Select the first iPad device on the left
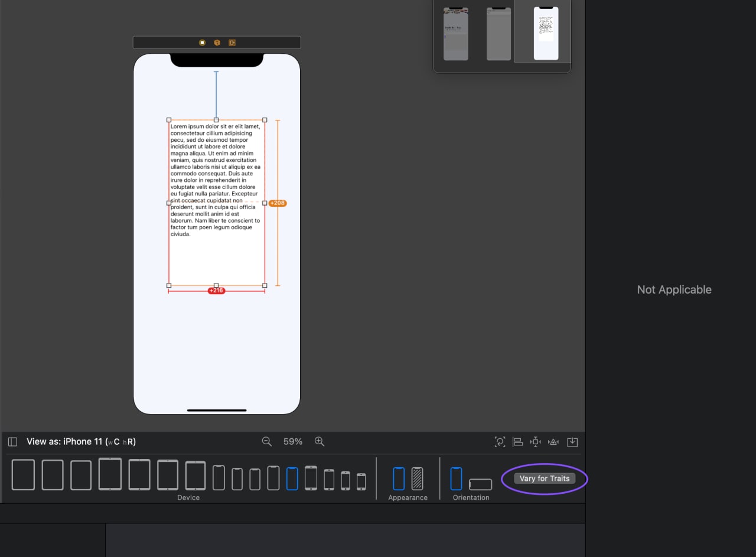The height and width of the screenshot is (557, 756). click(x=23, y=475)
